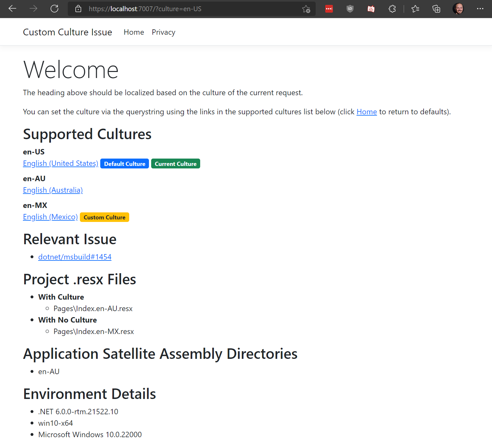Open dotnet/msbuild#1454 issue link
The image size is (492, 448).
(75, 257)
